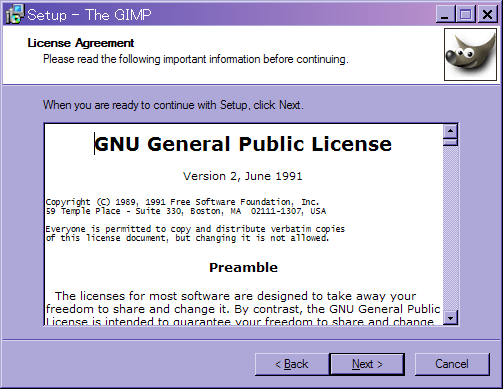Click the setup installer icon in title bar
This screenshot has width=503, height=389.
(15, 14)
